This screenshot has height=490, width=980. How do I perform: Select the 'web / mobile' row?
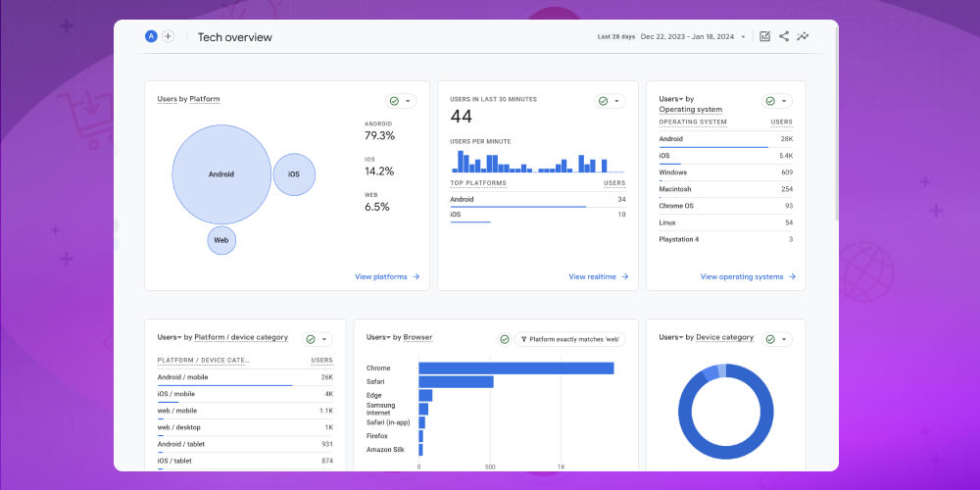245,411
